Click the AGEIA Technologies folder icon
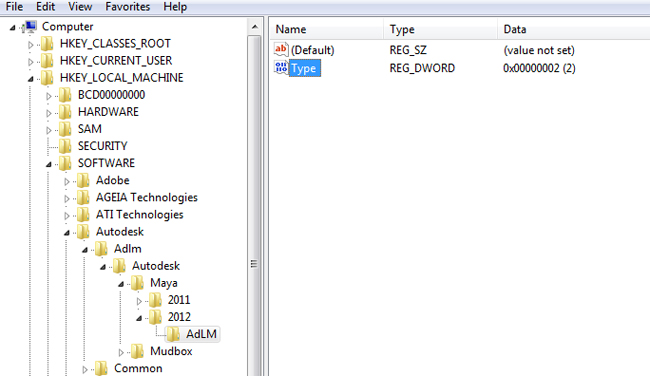This screenshot has height=376, width=650. 83,197
